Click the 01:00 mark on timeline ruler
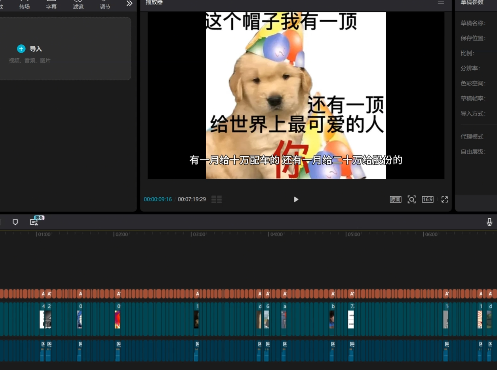 pyautogui.click(x=43, y=234)
